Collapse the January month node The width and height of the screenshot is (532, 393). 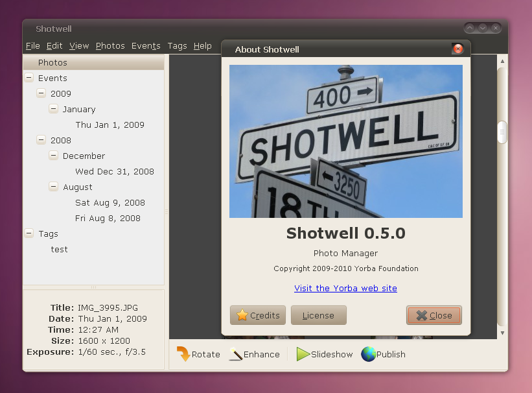[54, 109]
